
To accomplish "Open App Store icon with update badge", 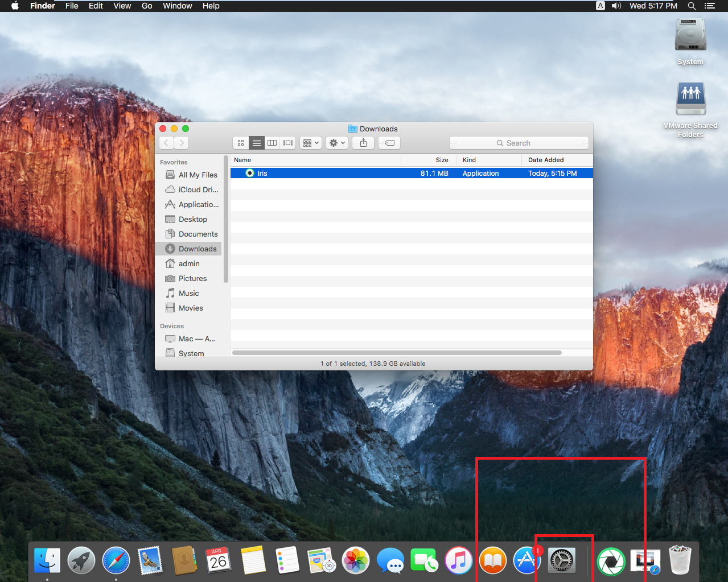I will [528, 561].
